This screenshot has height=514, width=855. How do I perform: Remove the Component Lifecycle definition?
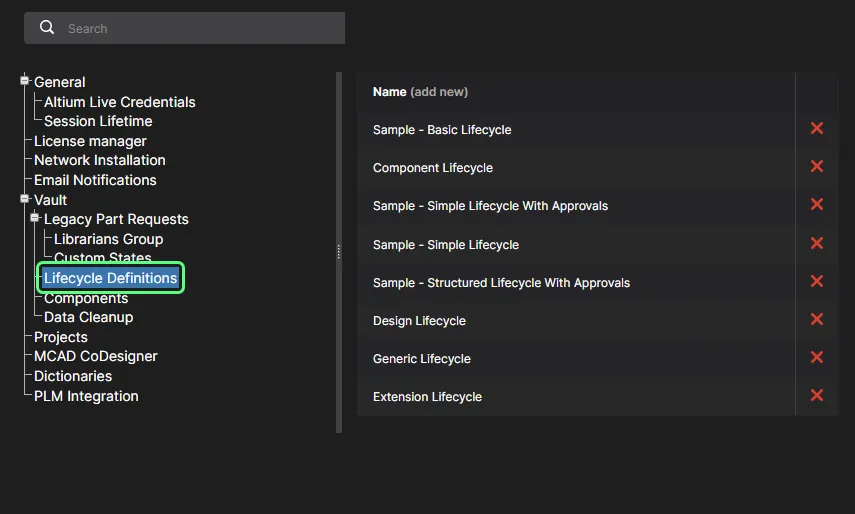(x=817, y=167)
